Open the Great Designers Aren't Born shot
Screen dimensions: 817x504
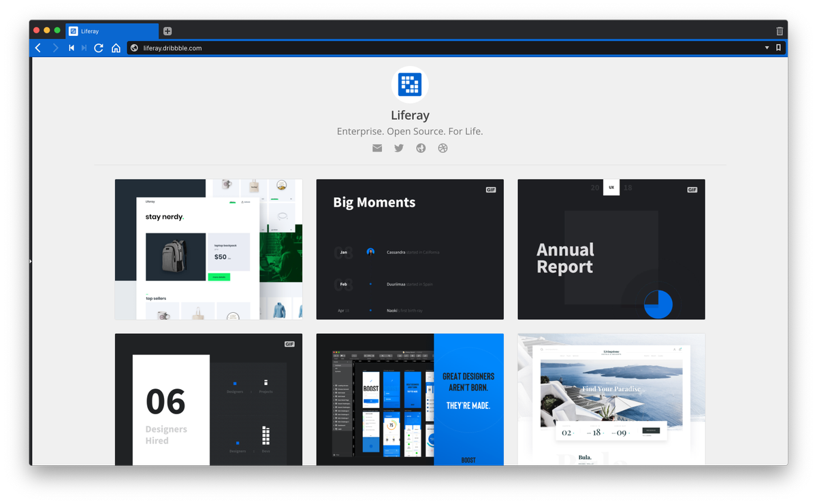point(410,399)
